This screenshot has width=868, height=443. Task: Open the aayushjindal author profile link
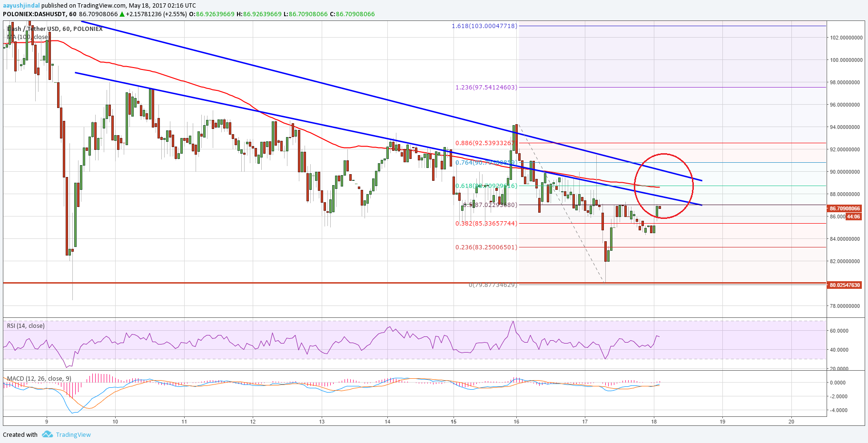(x=21, y=6)
